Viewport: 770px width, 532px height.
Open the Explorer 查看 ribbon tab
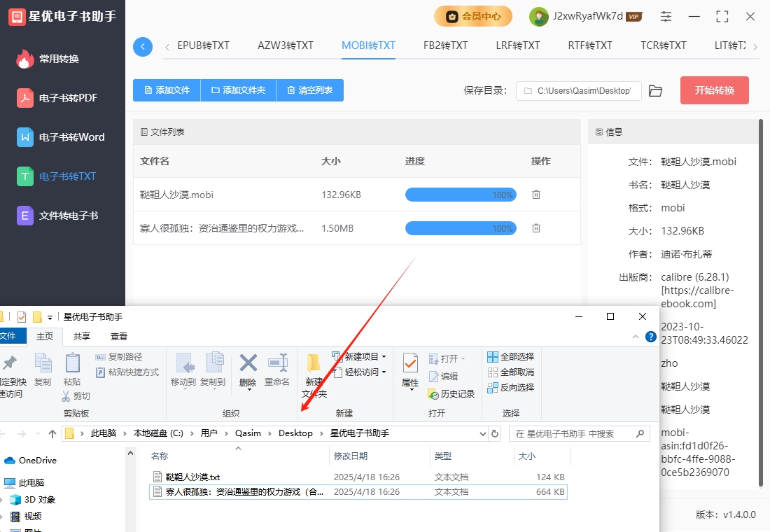(x=119, y=337)
